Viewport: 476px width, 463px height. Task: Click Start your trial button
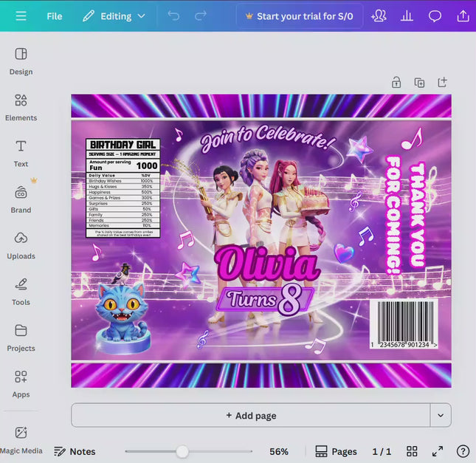coord(300,16)
